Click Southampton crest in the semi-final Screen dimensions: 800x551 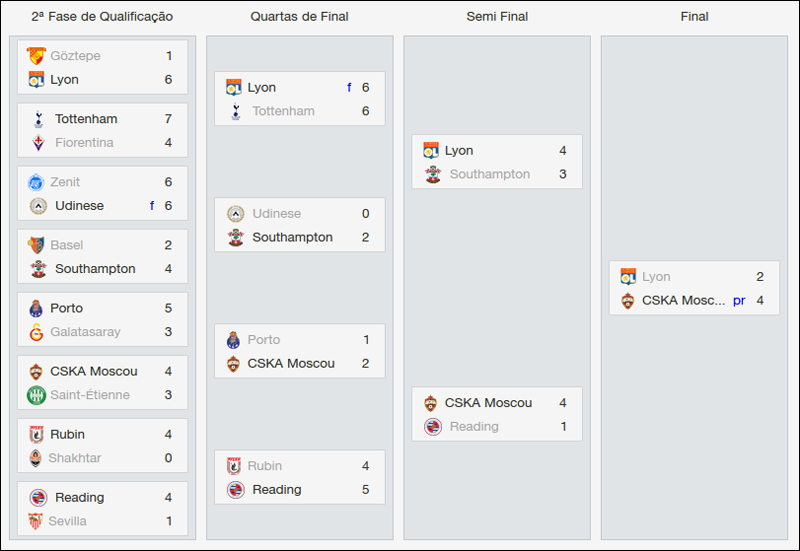[x=432, y=174]
